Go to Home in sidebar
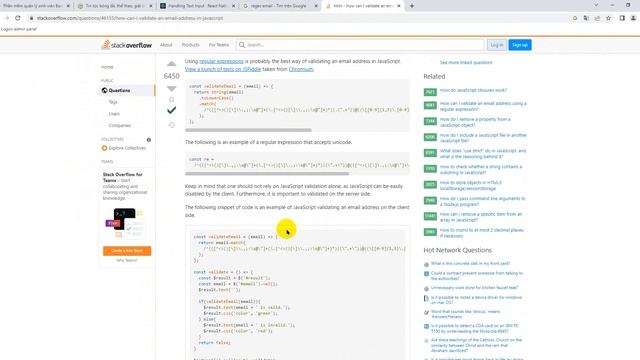Image resolution: width=640 pixels, height=360 pixels. (107, 67)
